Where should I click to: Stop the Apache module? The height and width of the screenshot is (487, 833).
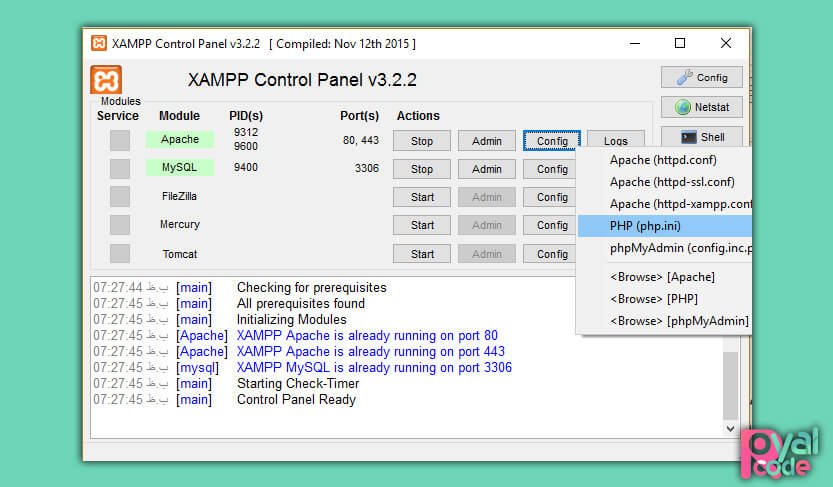[x=422, y=141]
